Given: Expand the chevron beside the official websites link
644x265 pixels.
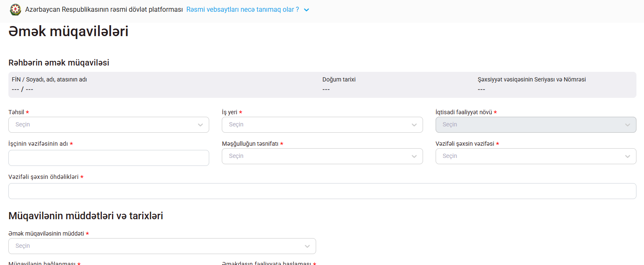Looking at the screenshot, I should 306,10.
